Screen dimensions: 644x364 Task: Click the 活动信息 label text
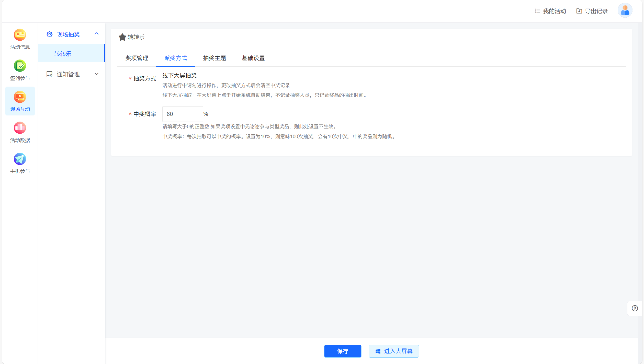pyautogui.click(x=20, y=47)
